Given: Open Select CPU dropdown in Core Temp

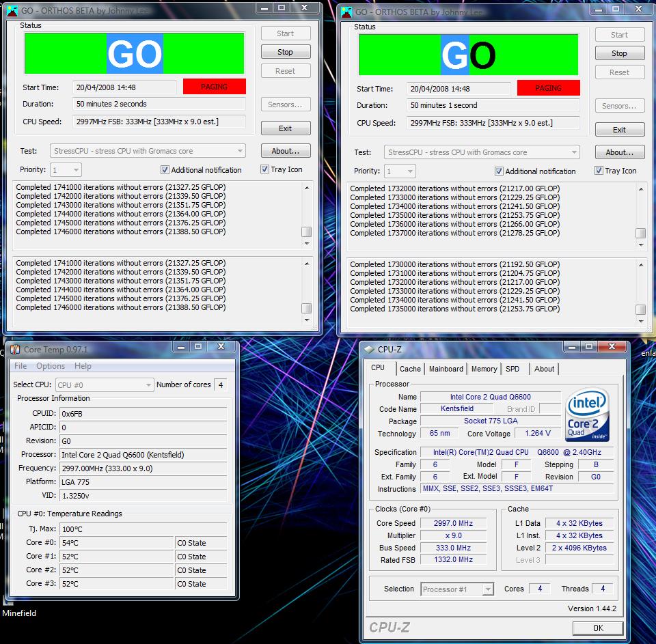Looking at the screenshot, I should coord(105,384).
